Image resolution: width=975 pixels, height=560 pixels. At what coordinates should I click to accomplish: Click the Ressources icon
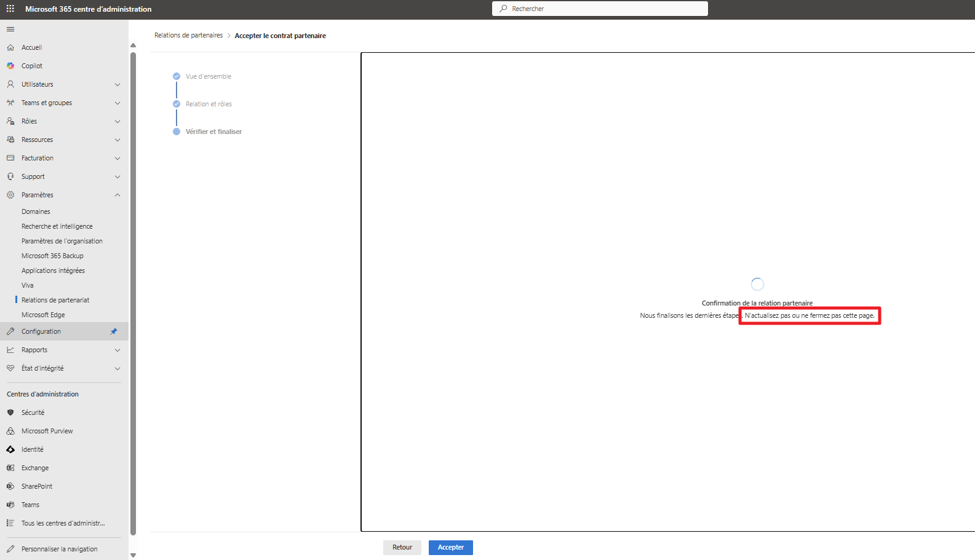pyautogui.click(x=10, y=140)
